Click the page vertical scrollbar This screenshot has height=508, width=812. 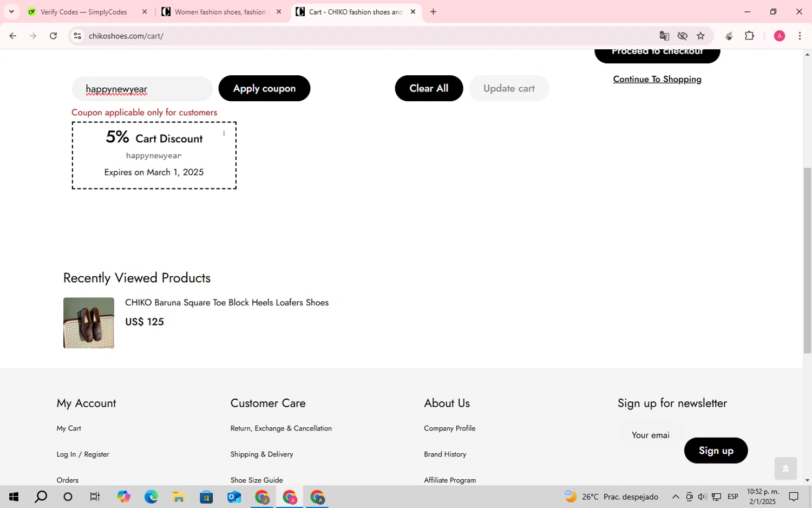coord(807,260)
